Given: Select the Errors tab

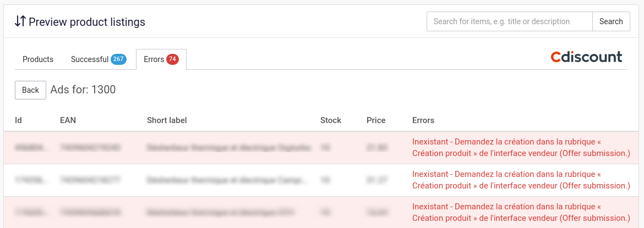Looking at the screenshot, I should click(x=154, y=59).
